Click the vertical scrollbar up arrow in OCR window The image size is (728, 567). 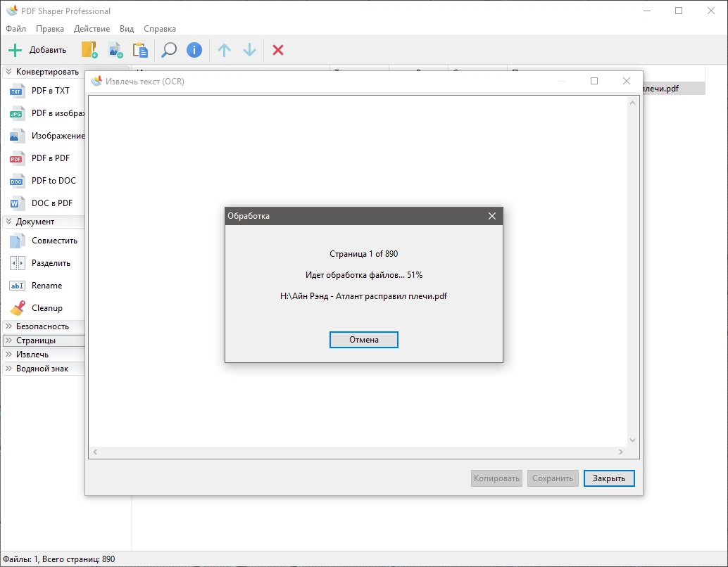pos(632,103)
